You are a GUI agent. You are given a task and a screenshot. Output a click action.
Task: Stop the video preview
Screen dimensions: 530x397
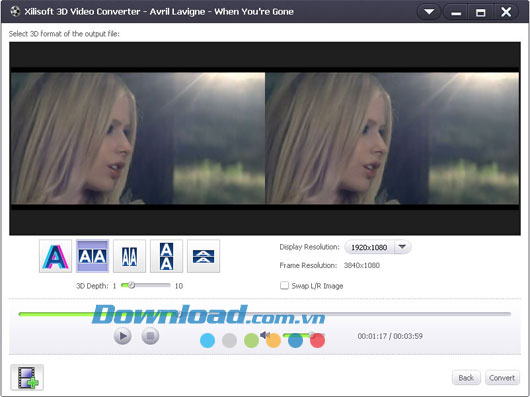(150, 336)
